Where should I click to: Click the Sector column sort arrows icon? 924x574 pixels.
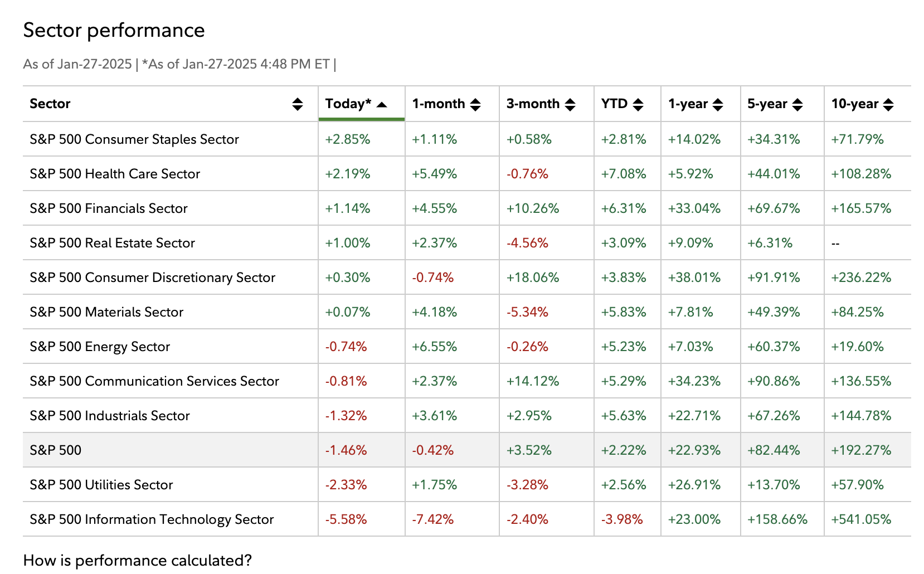[298, 104]
